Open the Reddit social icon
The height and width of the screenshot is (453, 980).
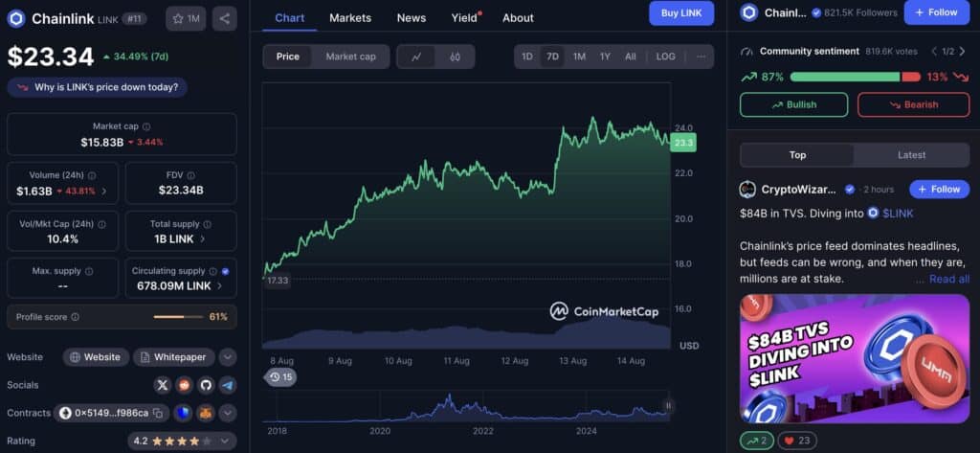[184, 385]
